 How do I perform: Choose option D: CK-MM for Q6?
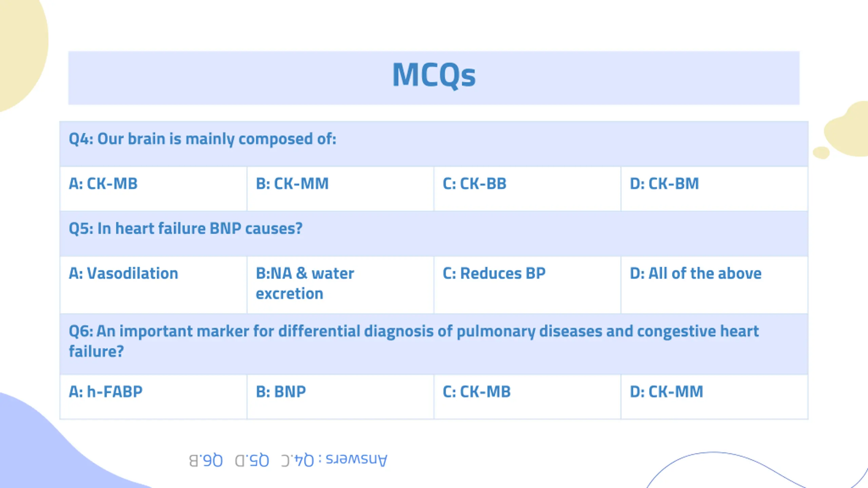[666, 392]
